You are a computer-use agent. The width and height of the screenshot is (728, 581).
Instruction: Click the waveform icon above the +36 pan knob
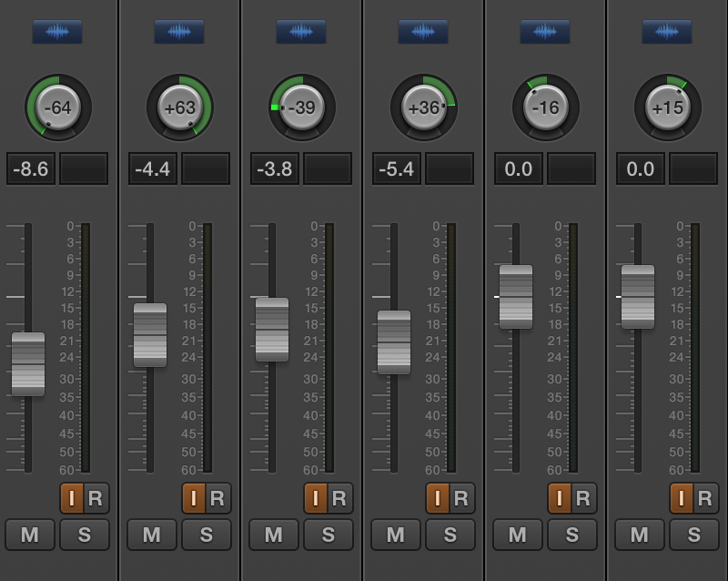(423, 32)
